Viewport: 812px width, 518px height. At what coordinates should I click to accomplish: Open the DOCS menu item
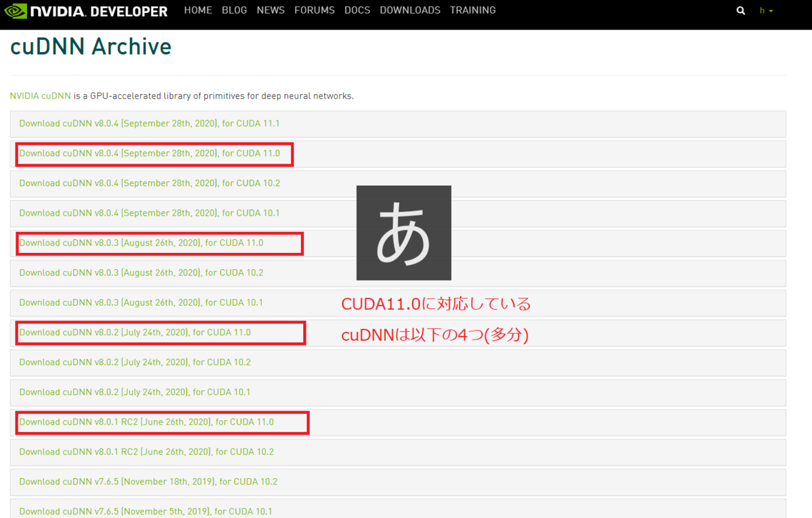(x=357, y=10)
